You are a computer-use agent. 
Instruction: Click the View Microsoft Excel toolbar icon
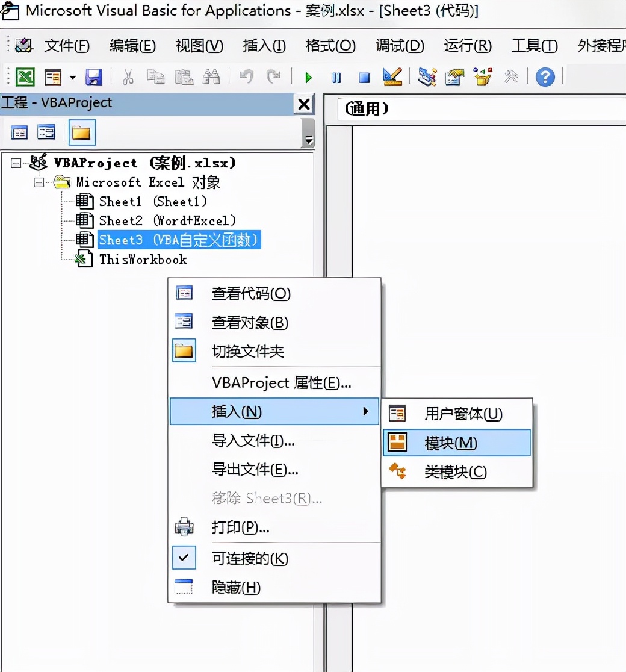tap(20, 77)
